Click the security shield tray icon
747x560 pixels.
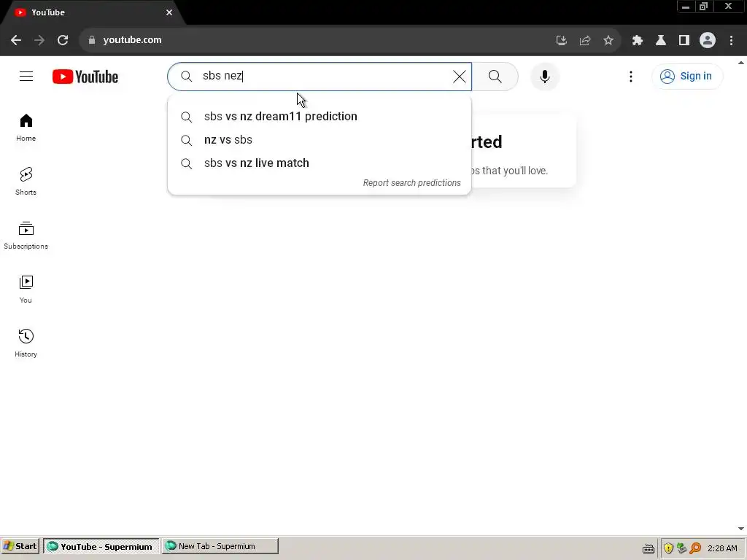tap(668, 548)
